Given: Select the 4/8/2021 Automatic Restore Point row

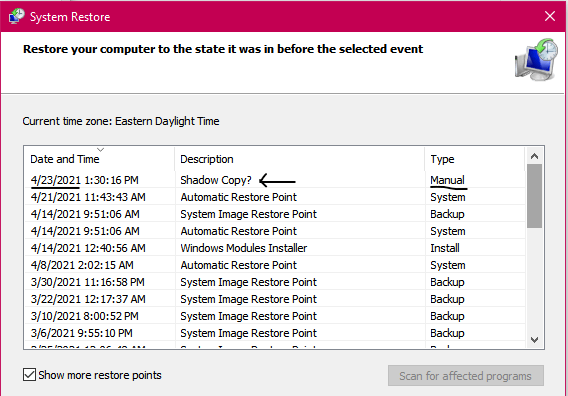Looking at the screenshot, I should [x=275, y=265].
